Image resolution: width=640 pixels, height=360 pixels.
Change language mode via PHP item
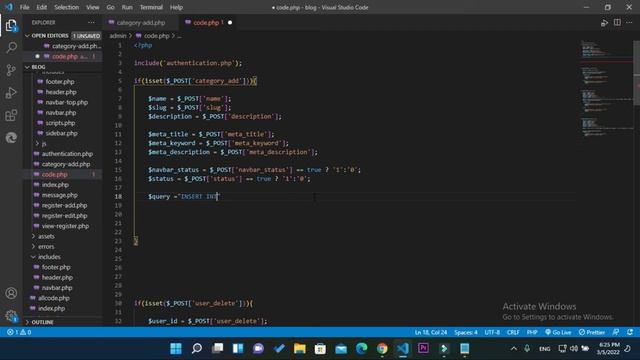(532, 332)
